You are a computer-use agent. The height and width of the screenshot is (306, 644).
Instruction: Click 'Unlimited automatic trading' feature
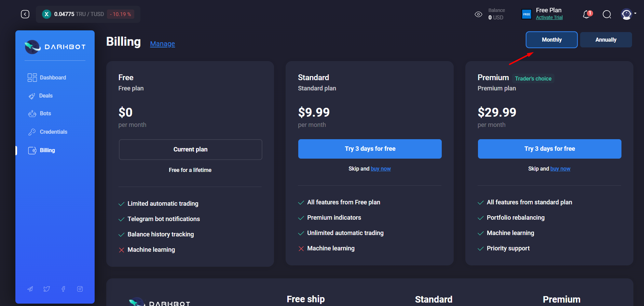click(x=345, y=233)
